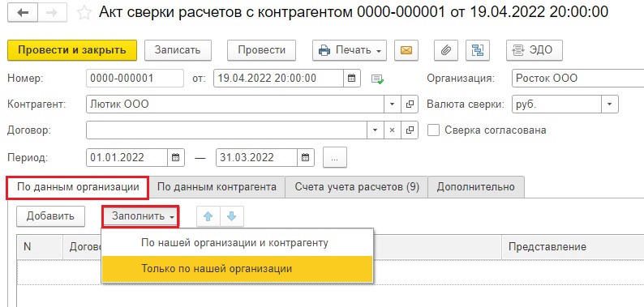
Task: Open period selection ellipsis button
Action: [x=335, y=158]
